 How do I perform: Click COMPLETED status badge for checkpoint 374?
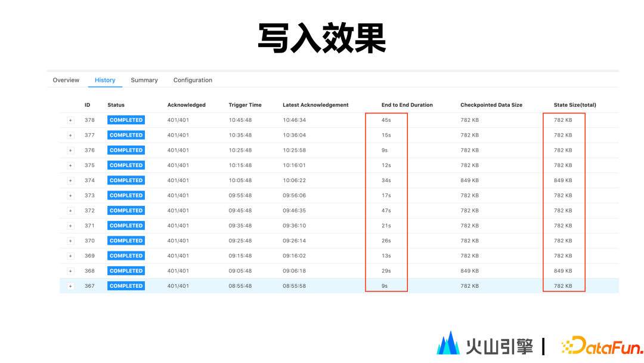pyautogui.click(x=126, y=180)
